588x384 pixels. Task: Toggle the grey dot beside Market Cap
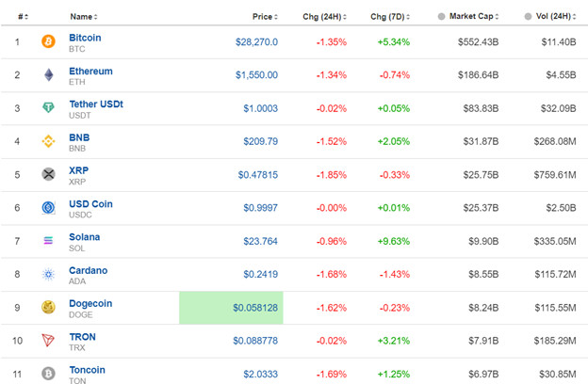pyautogui.click(x=441, y=17)
